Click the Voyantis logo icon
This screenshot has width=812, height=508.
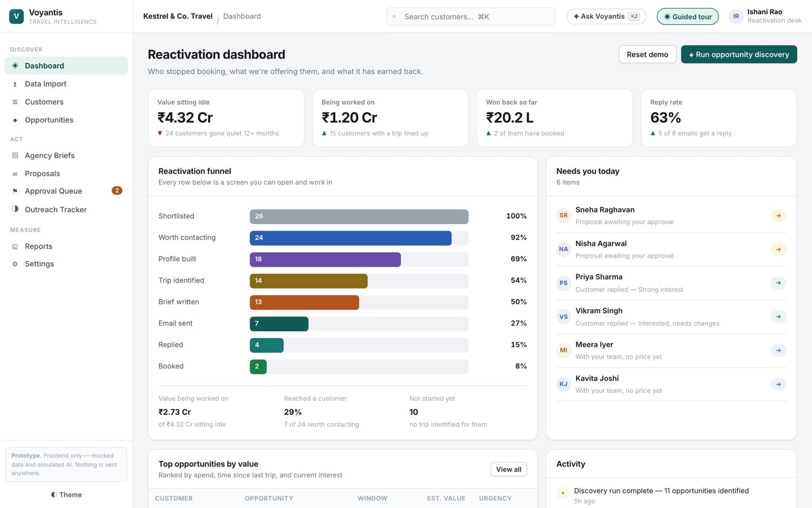pos(16,16)
